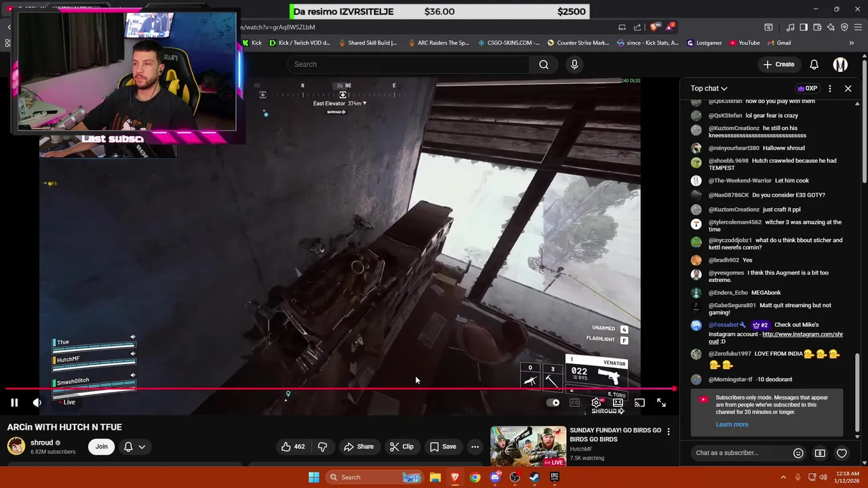
Task: Open CSGO-SKINS.COM bookmark
Action: point(509,43)
